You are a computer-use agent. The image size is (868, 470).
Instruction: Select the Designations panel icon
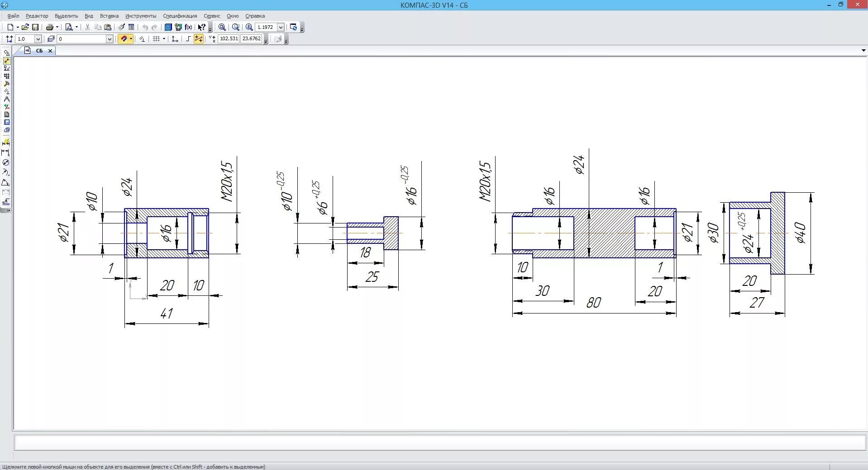coord(6,68)
